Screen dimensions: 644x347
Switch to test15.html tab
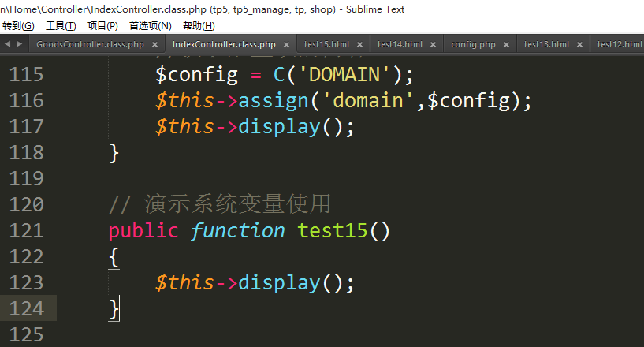326,44
